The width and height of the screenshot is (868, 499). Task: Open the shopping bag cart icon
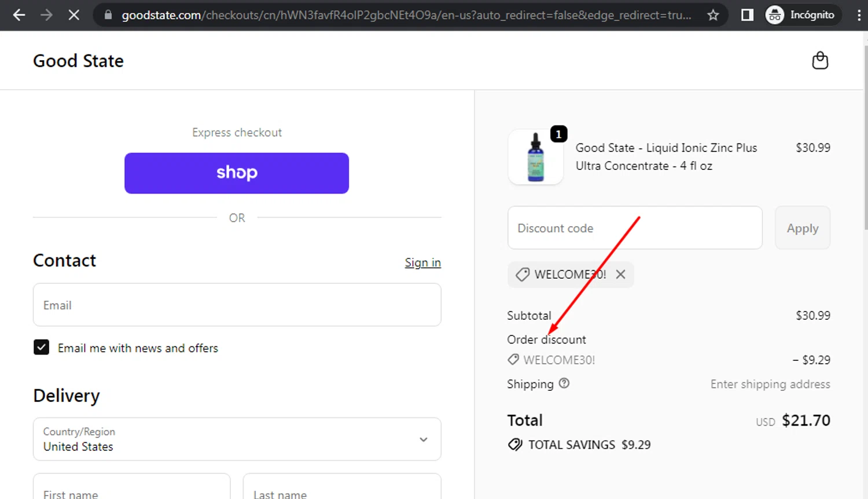pyautogui.click(x=820, y=60)
